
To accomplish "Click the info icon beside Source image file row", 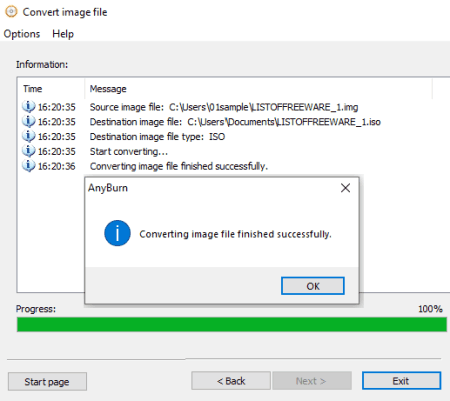I will [29, 107].
